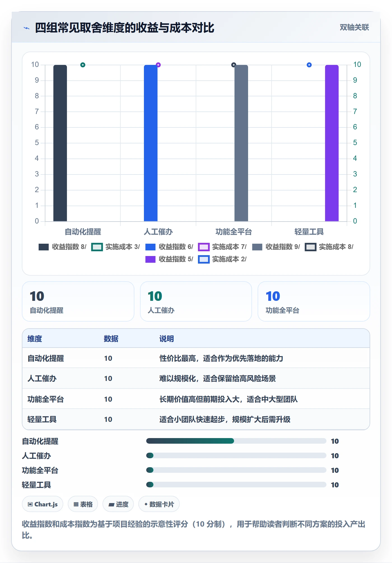Select the 自动化提醒 table row name
This screenshot has height=563, width=392.
coord(46,358)
